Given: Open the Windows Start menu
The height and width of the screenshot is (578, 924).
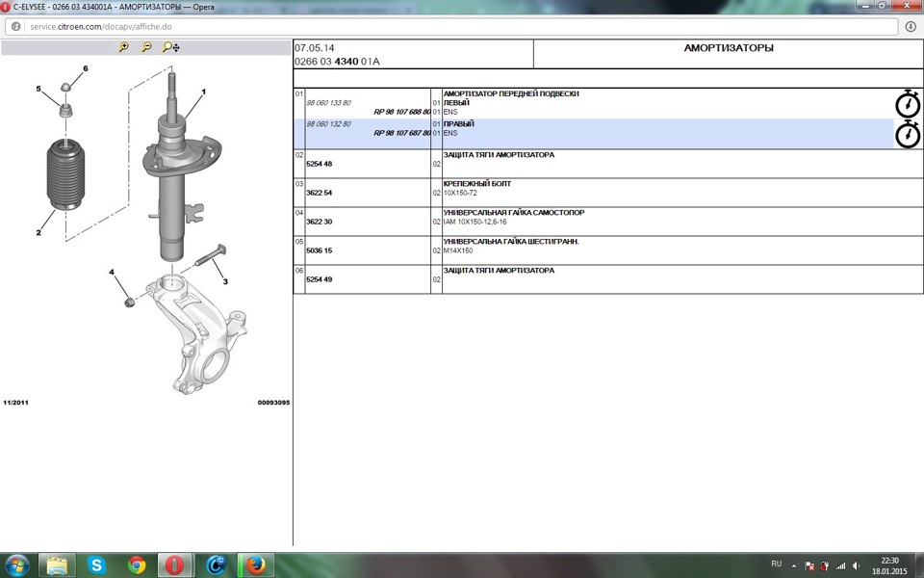Looking at the screenshot, I should click(16, 565).
